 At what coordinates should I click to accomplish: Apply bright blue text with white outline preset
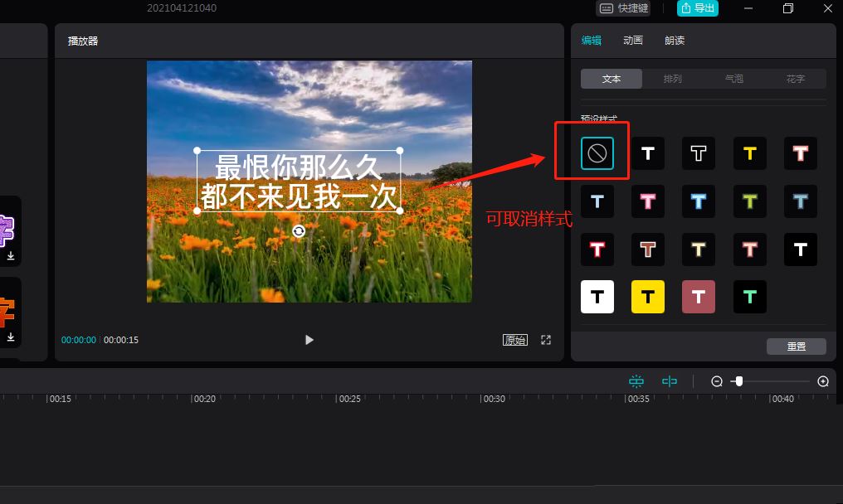coord(699,201)
